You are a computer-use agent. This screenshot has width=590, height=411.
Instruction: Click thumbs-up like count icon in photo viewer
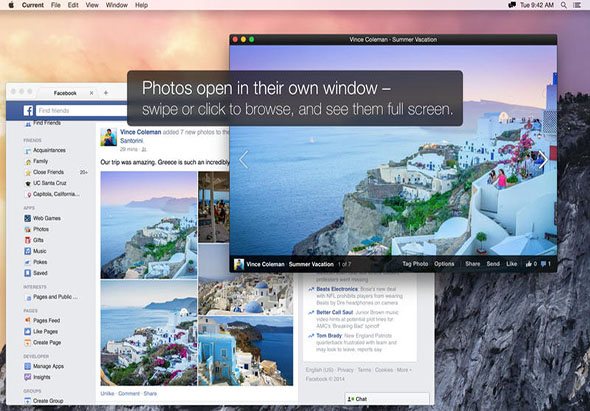coord(529,264)
